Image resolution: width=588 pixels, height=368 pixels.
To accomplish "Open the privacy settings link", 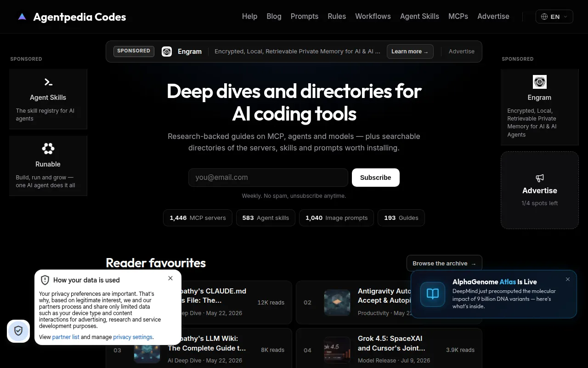I will point(133,337).
